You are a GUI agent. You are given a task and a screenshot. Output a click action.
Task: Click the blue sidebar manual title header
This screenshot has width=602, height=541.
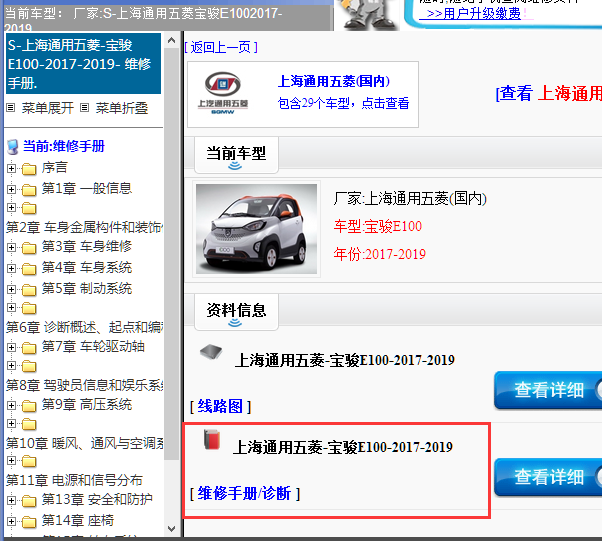[x=83, y=63]
